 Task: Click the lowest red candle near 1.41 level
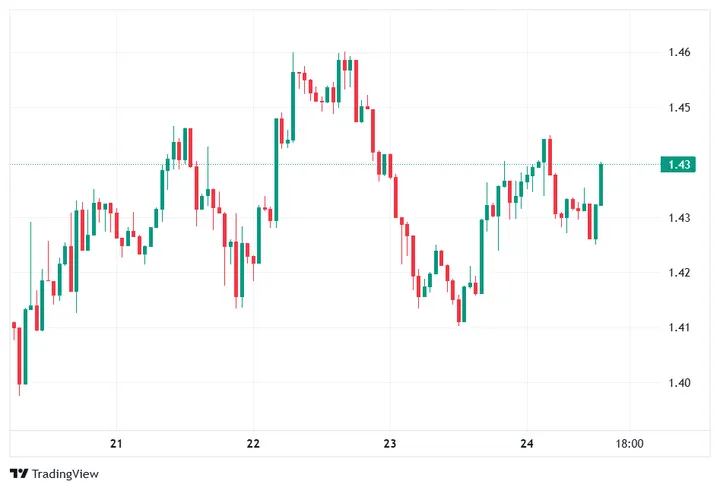(460, 311)
